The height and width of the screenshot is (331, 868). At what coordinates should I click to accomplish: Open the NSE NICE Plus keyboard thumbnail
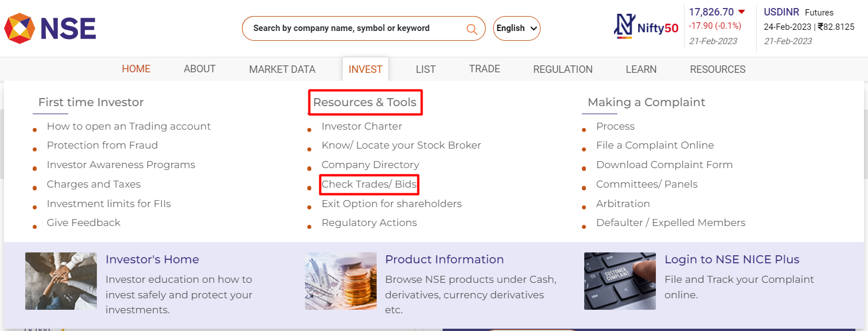coord(620,281)
